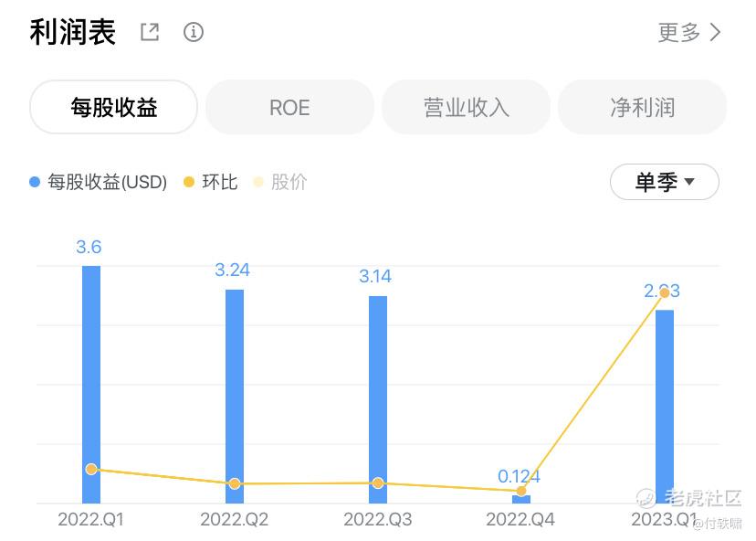Open the share/export icon beside 利润表

[150, 32]
